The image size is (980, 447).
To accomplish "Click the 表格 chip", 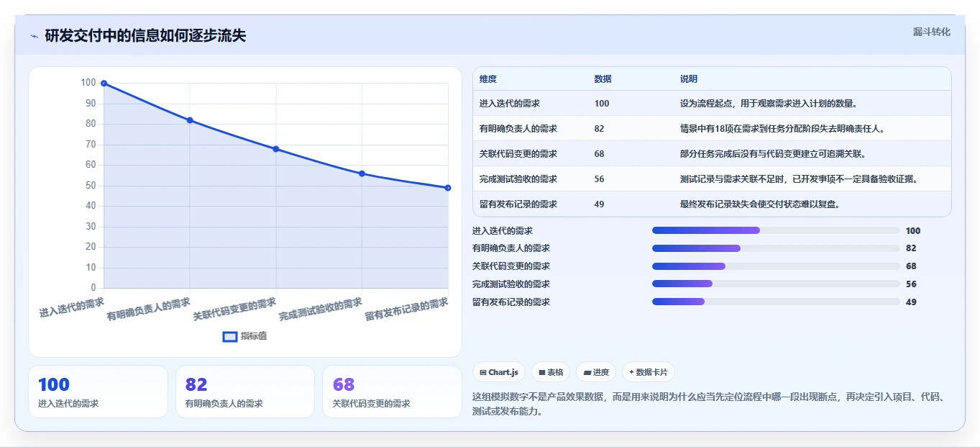I will coord(551,372).
